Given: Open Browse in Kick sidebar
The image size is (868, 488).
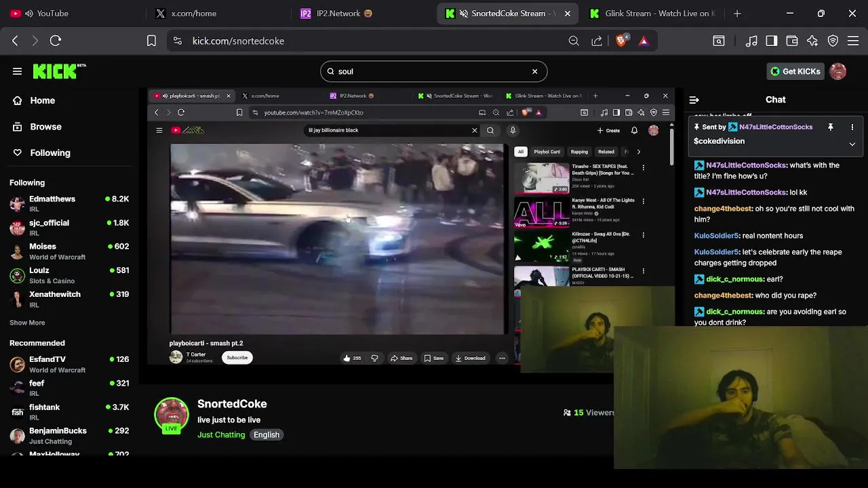Looking at the screenshot, I should 45,127.
